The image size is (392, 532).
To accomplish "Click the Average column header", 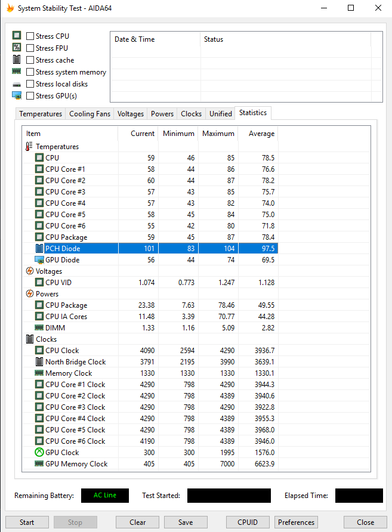I will tap(258, 134).
